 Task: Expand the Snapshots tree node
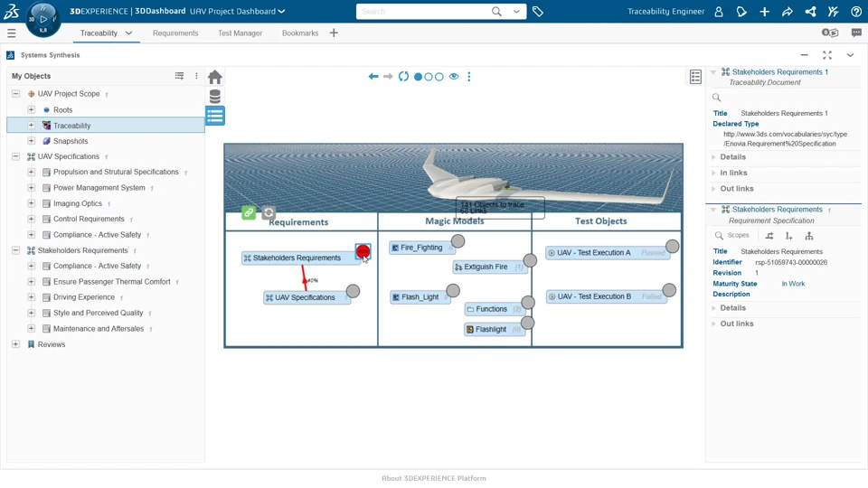[31, 141]
